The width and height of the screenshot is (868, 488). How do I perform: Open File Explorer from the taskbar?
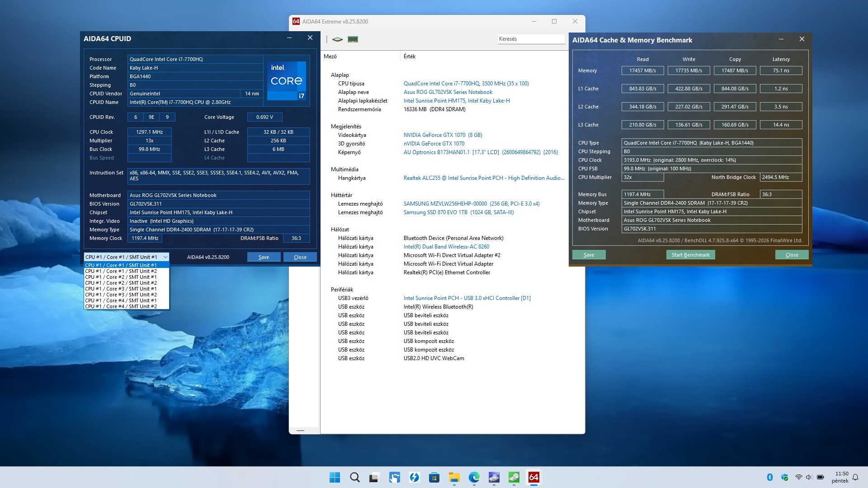tap(454, 477)
